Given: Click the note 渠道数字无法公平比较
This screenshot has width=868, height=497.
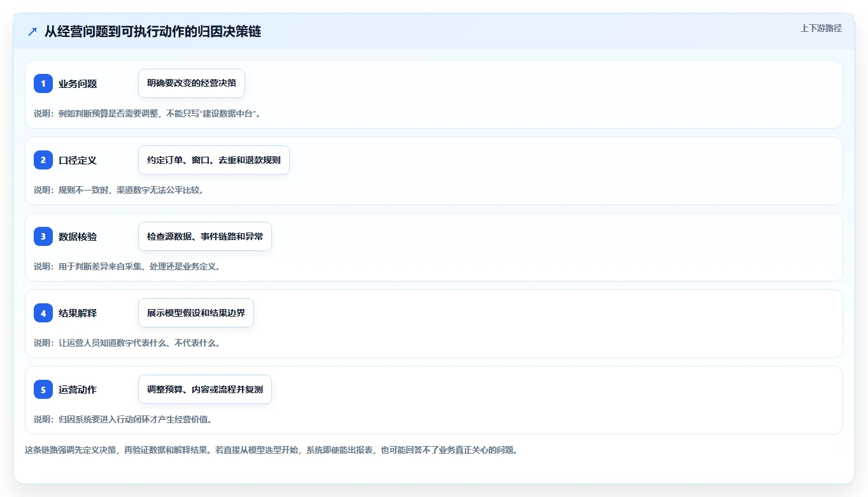Looking at the screenshot, I should point(118,190).
